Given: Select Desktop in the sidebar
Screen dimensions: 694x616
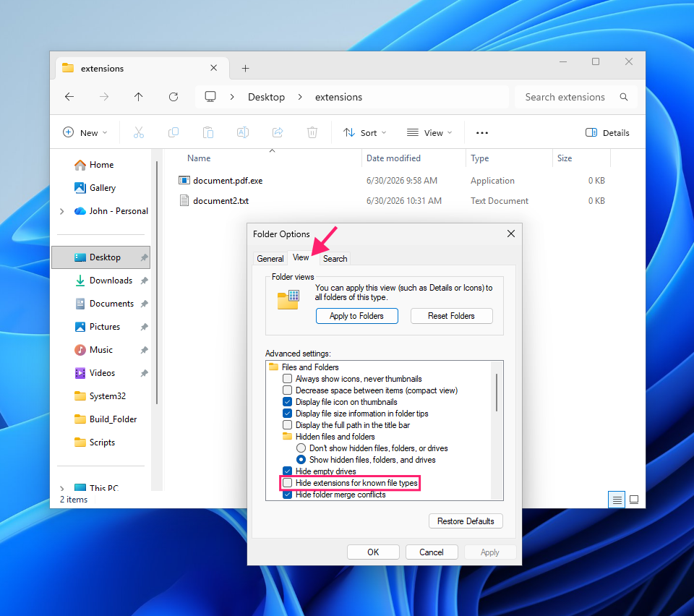Looking at the screenshot, I should 101,257.
